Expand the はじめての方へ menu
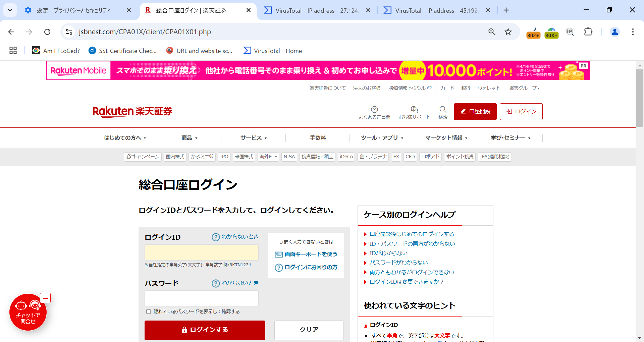This screenshot has height=342, width=644. (125, 138)
